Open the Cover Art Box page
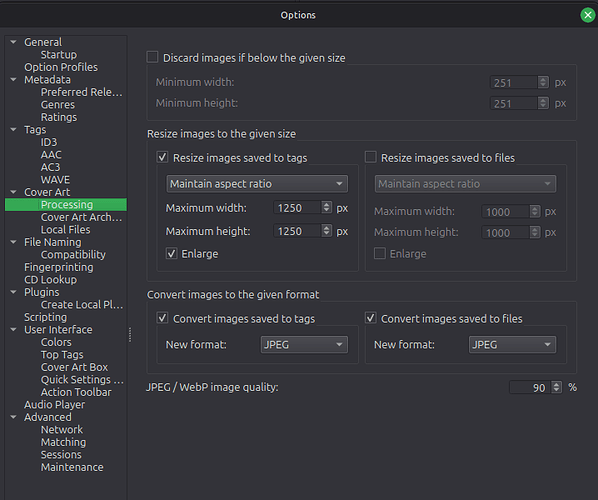 coord(74,367)
